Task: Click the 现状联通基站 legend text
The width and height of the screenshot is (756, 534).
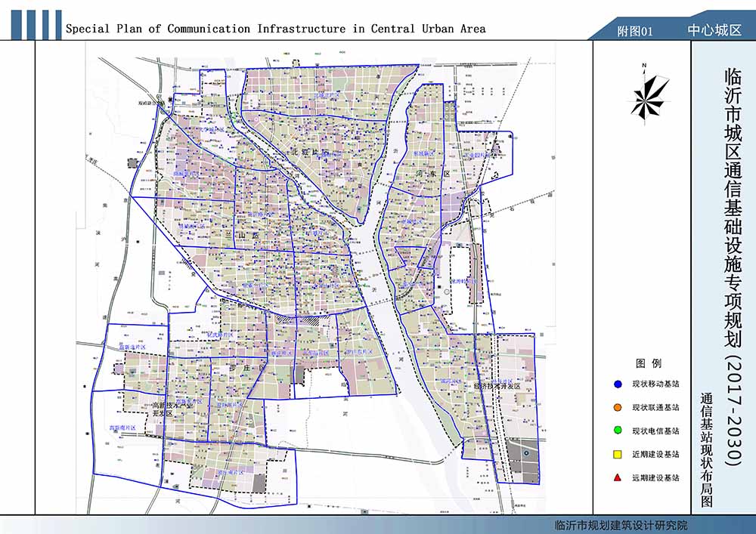Action: [655, 407]
